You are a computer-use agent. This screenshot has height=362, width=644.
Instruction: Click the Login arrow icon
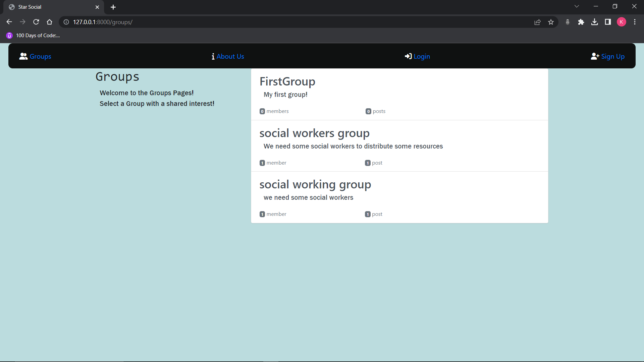click(408, 56)
